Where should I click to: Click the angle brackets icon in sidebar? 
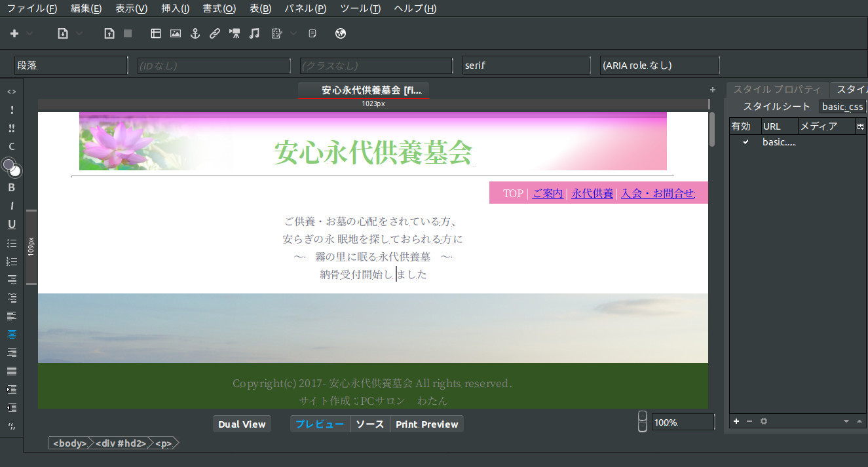pos(12,92)
